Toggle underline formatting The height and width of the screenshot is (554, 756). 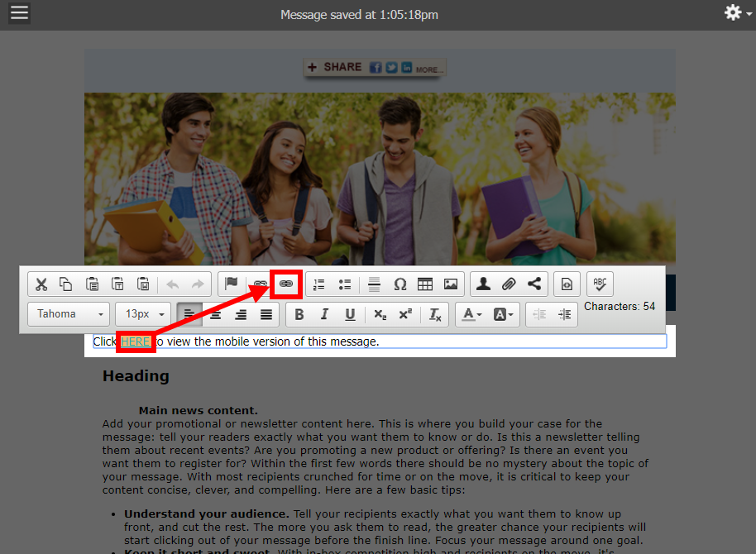click(350, 314)
